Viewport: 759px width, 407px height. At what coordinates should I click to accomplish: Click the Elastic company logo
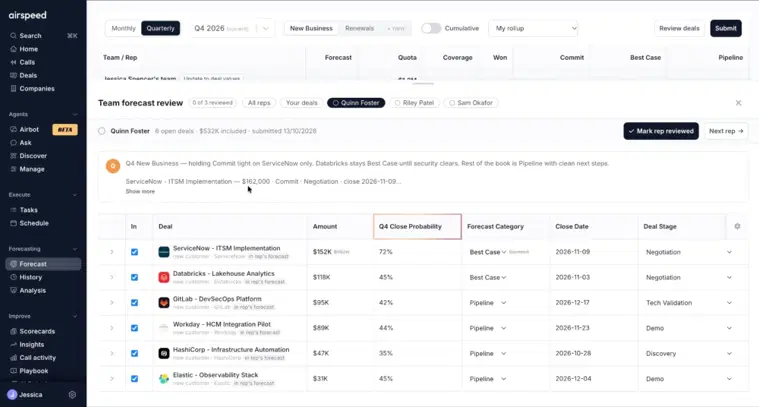(x=164, y=378)
